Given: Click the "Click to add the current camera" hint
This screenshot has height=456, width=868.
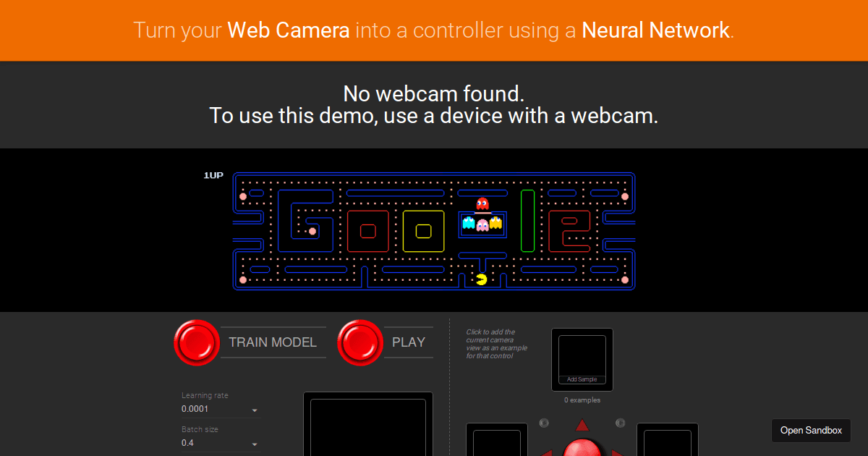Looking at the screenshot, I should point(497,344).
